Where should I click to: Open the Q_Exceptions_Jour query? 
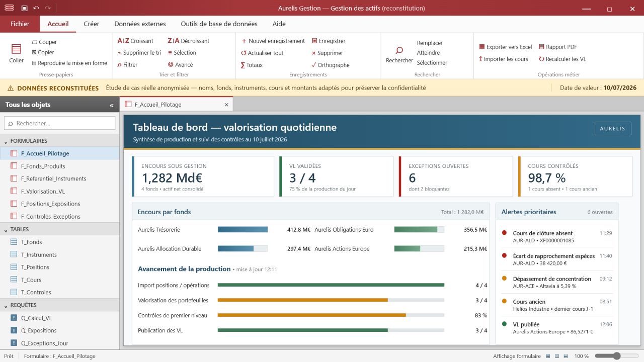pyautogui.click(x=59, y=343)
